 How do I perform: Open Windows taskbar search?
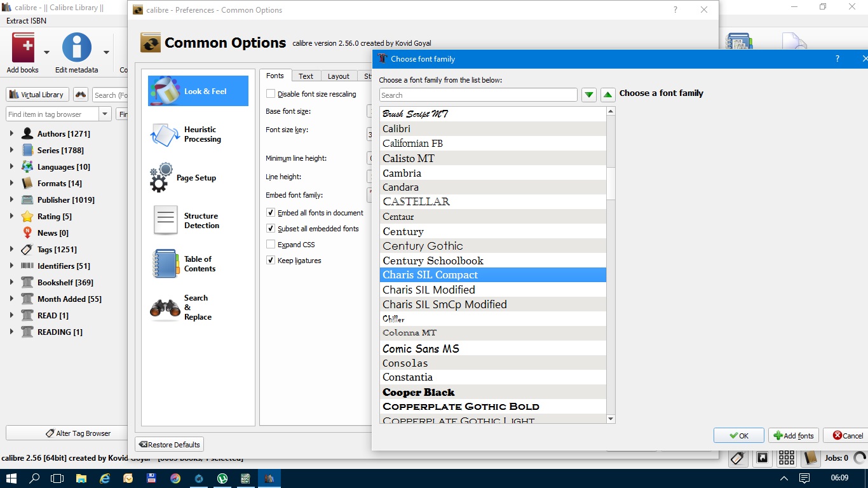click(35, 478)
